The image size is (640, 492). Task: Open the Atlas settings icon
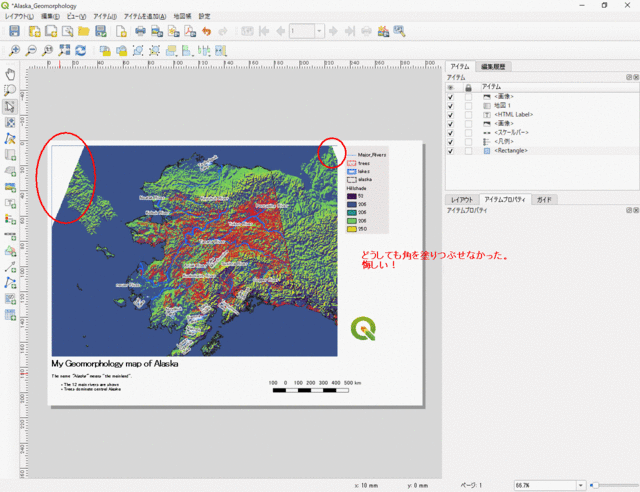399,31
